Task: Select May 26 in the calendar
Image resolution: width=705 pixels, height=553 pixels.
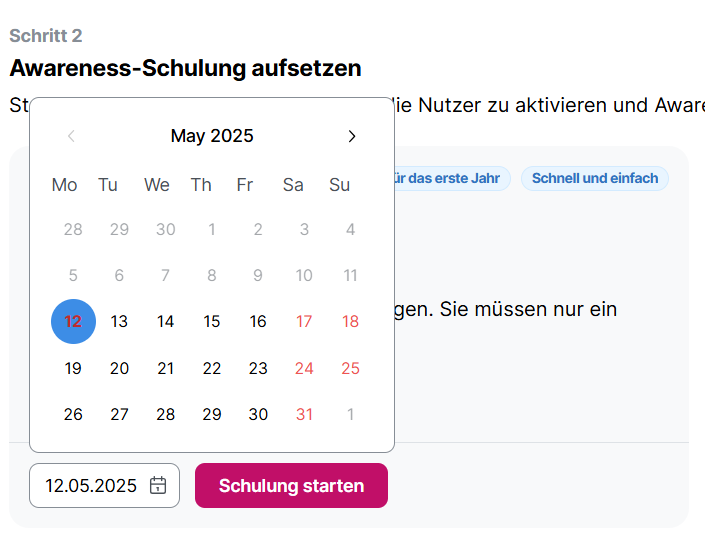Action: (x=73, y=414)
